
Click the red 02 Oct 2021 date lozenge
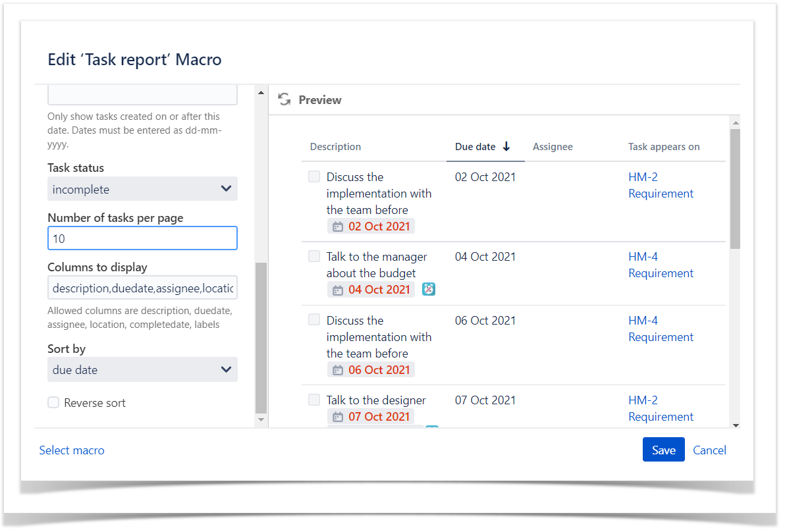click(x=371, y=226)
